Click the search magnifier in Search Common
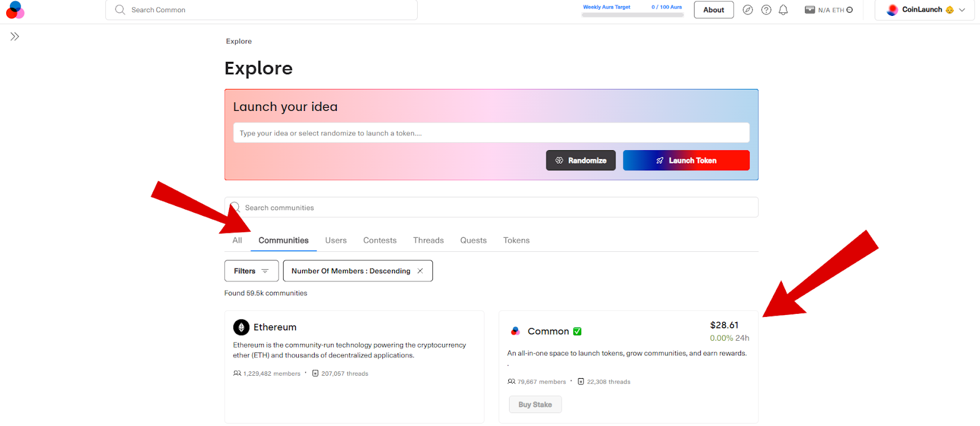 [x=120, y=10]
